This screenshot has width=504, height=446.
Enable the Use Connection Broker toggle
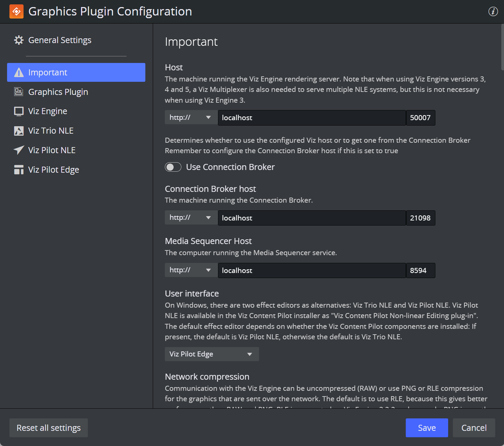[173, 167]
